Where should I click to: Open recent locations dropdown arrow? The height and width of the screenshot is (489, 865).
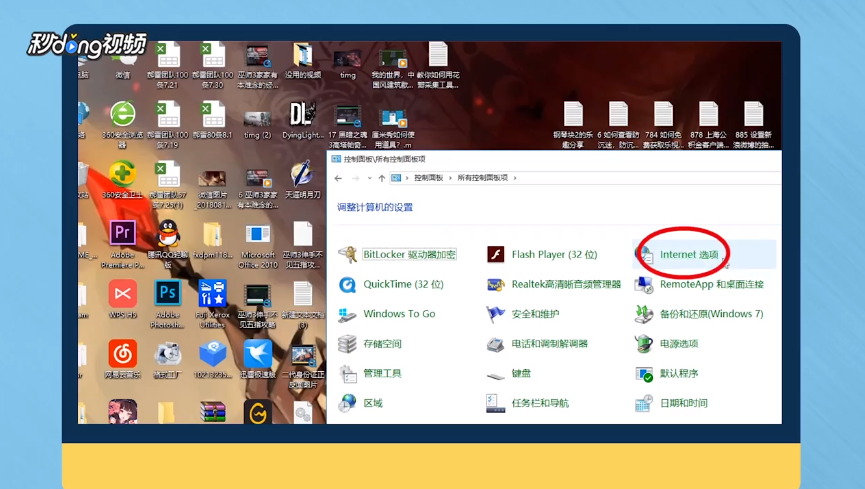[369, 178]
